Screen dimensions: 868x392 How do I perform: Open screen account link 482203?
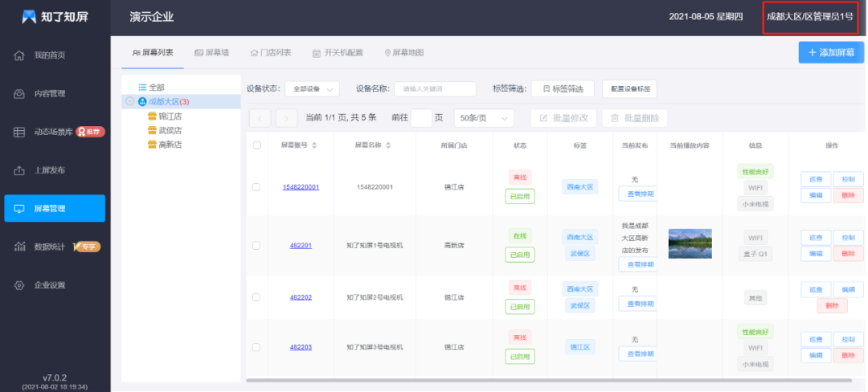point(301,347)
